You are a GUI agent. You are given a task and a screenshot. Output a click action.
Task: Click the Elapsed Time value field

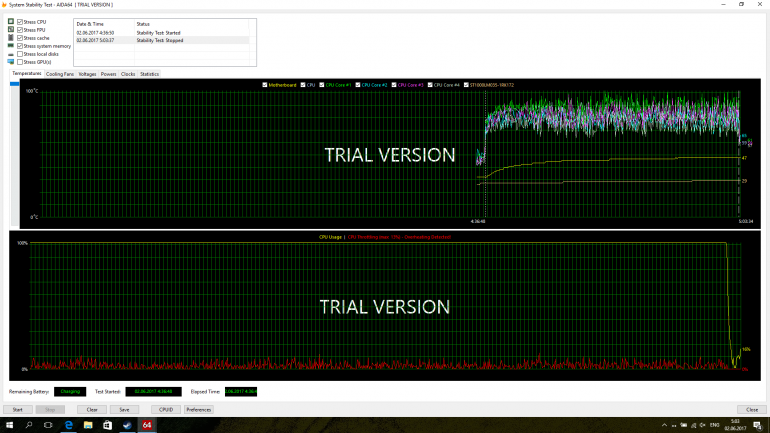tap(241, 392)
